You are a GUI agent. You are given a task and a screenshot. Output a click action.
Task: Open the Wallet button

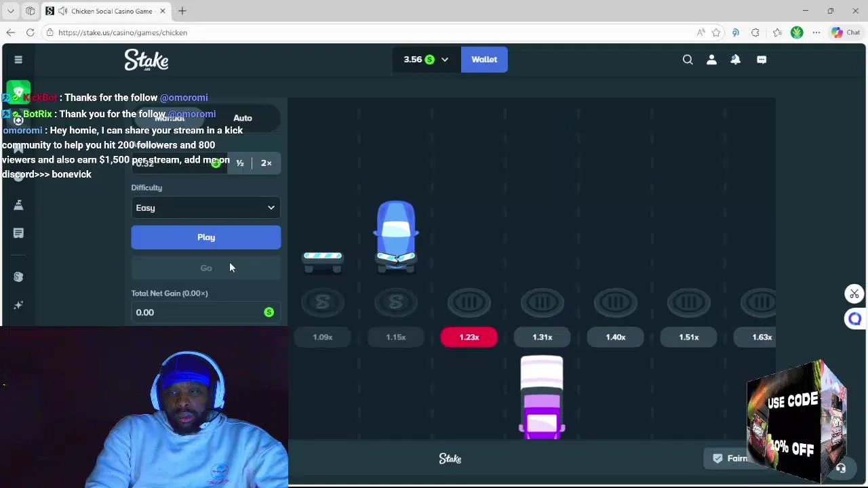click(484, 60)
